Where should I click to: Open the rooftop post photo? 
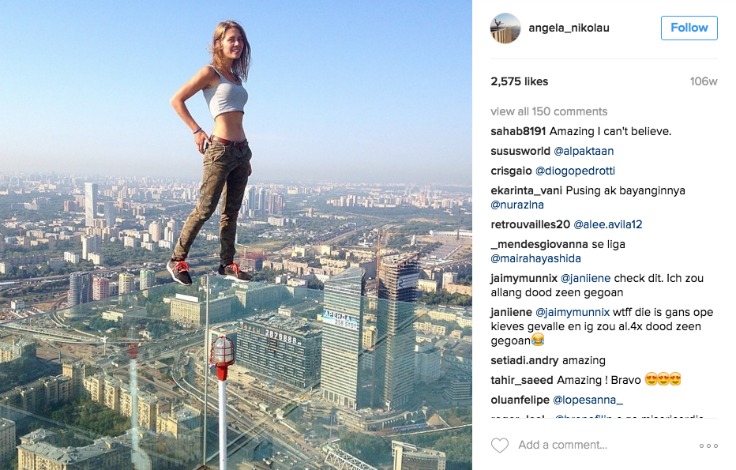tap(236, 235)
